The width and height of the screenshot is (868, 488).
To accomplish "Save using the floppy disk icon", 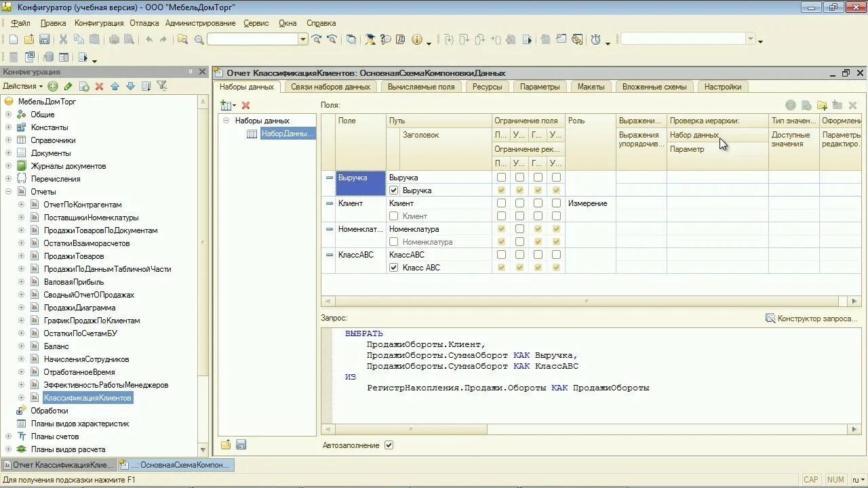I will tap(44, 40).
